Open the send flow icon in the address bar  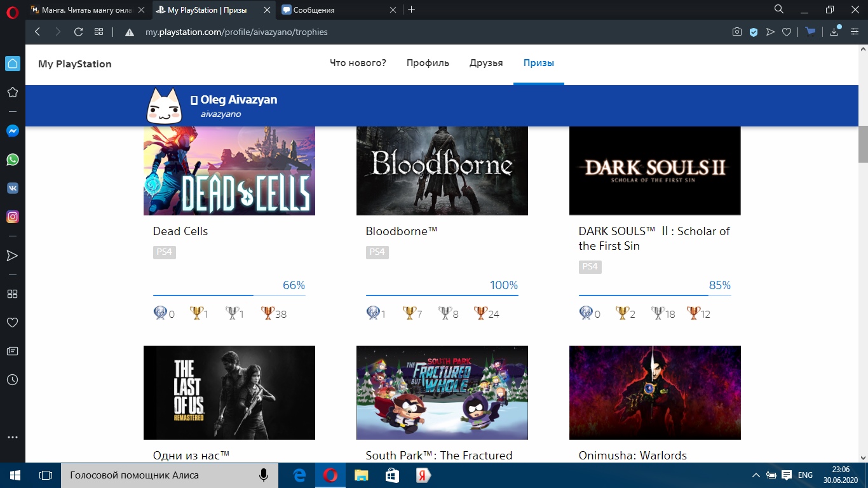click(x=770, y=32)
